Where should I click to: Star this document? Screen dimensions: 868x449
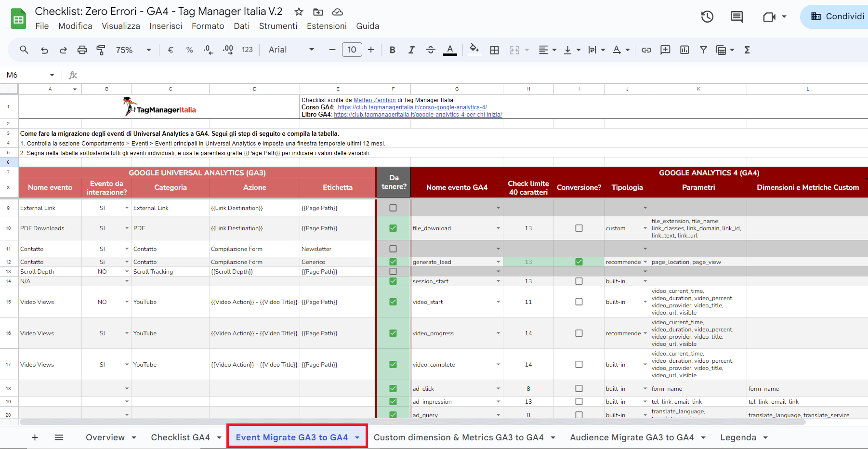tap(299, 12)
